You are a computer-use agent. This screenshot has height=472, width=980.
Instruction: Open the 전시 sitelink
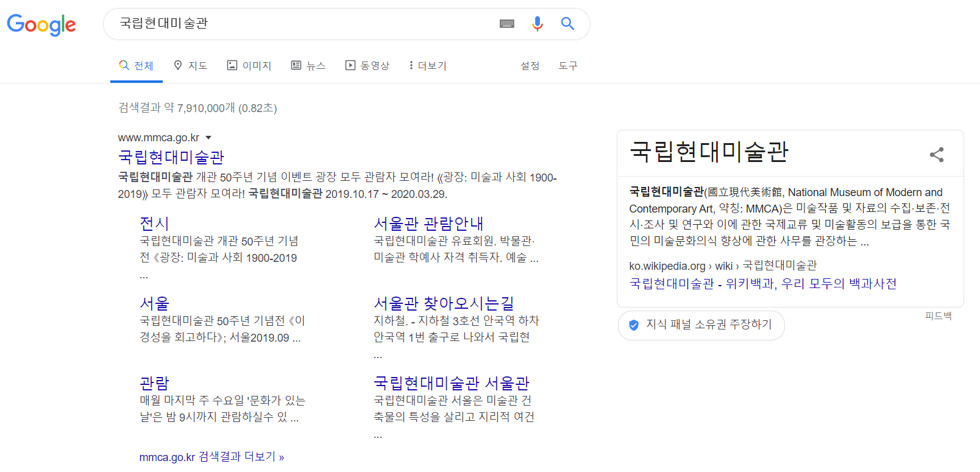click(x=154, y=224)
